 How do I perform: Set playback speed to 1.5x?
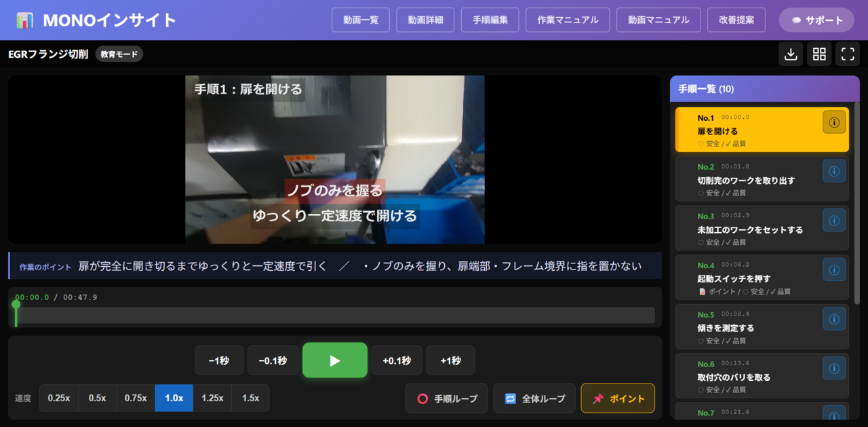250,398
